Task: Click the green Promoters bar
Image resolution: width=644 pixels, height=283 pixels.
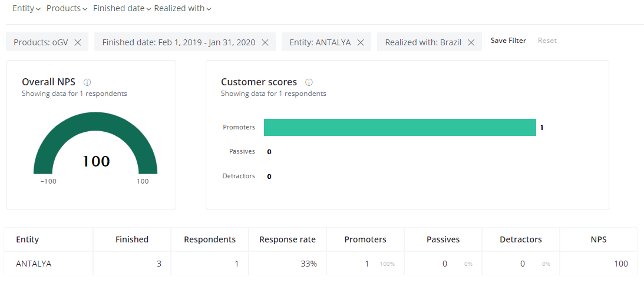Action: point(400,127)
